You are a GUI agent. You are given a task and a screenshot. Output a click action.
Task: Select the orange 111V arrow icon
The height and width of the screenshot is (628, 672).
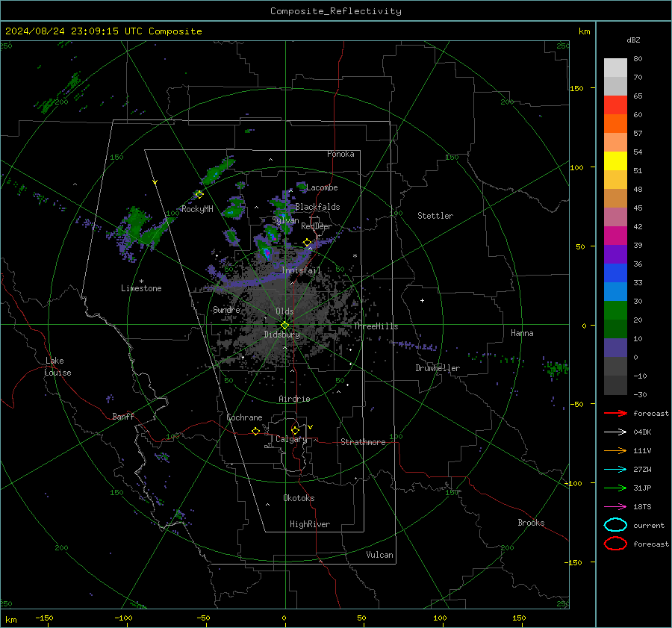pos(615,450)
